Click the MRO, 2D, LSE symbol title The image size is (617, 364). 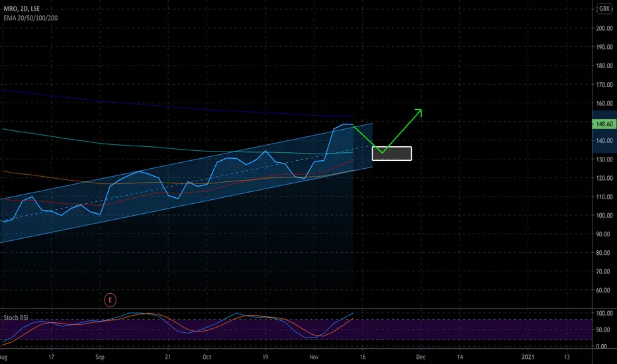pos(22,9)
